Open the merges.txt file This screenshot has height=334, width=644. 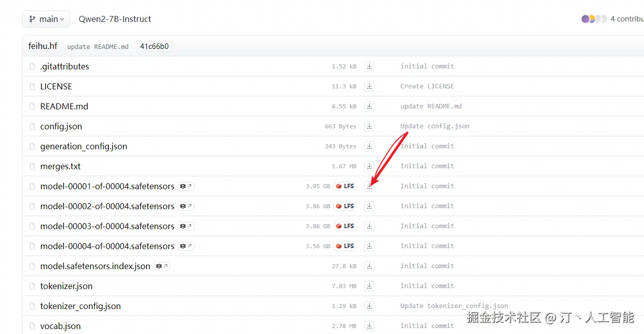[x=60, y=166]
